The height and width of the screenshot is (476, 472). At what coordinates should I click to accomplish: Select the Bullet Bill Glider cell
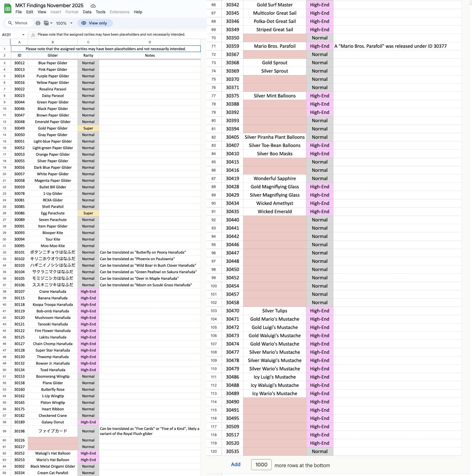coord(53,187)
